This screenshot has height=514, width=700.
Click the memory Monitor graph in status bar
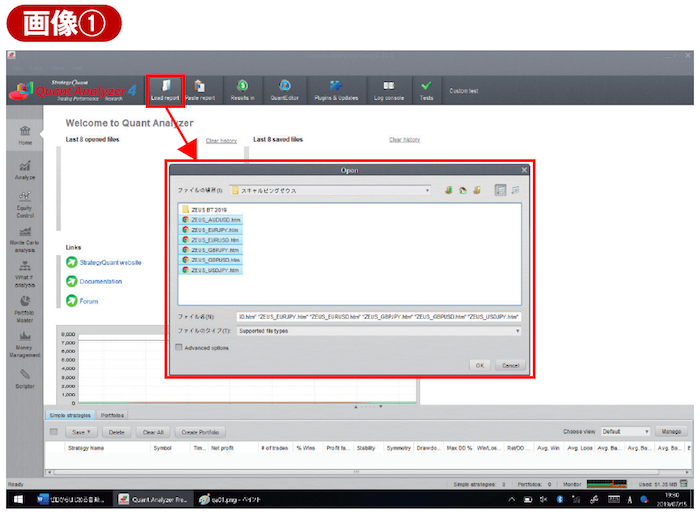[x=606, y=484]
